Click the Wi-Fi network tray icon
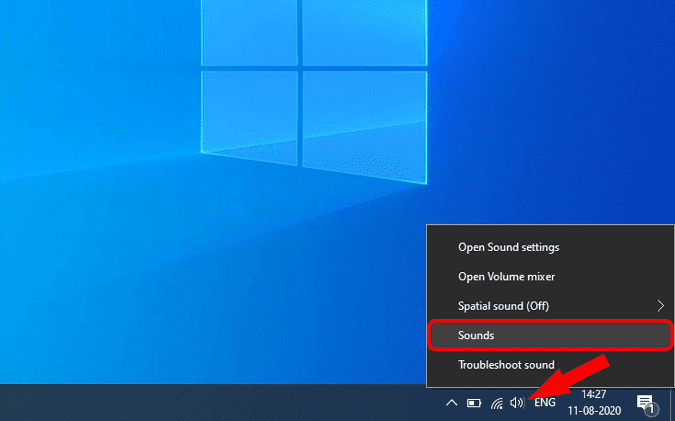 click(x=496, y=403)
